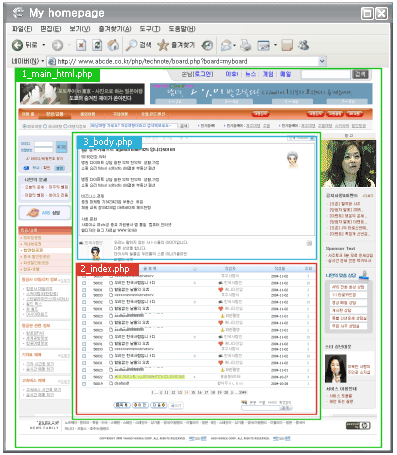Click the Print icon in the toolbar
Viewport: 397px width, 455px height.
click(x=246, y=45)
